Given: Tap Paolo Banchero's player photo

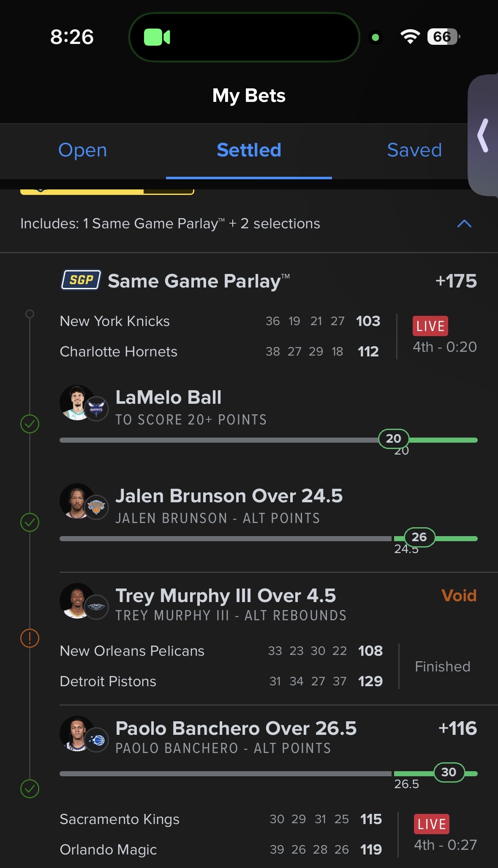Looking at the screenshot, I should pos(76,733).
